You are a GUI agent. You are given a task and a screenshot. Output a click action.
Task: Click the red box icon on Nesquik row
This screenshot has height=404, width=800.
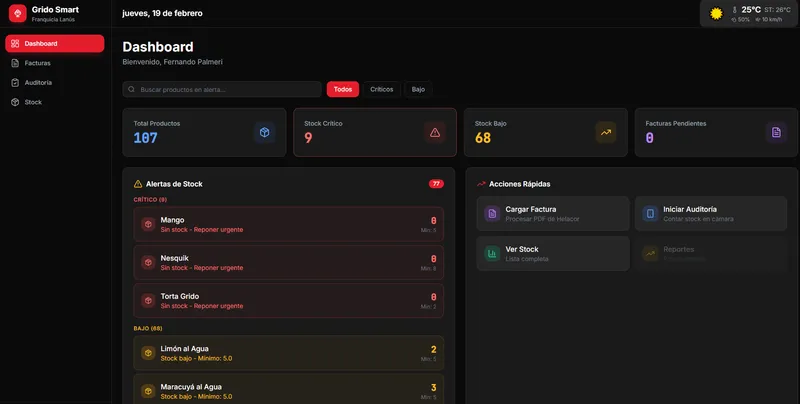pyautogui.click(x=148, y=262)
